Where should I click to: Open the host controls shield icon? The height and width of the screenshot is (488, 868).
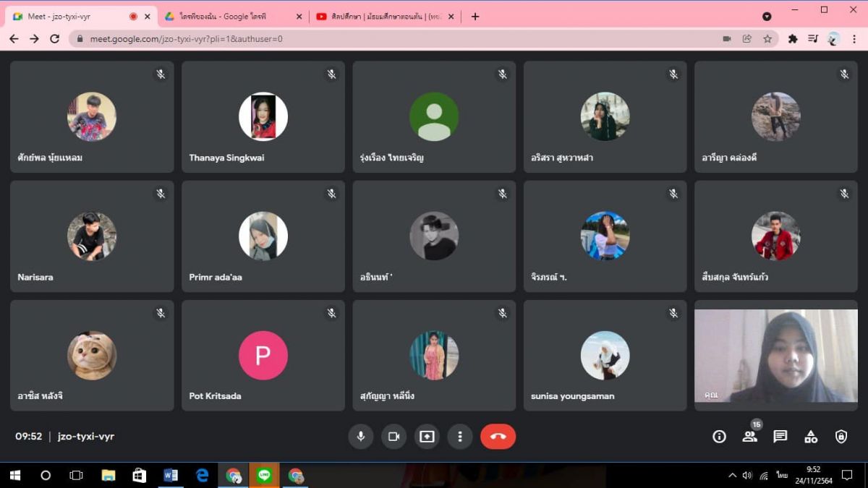tap(841, 437)
